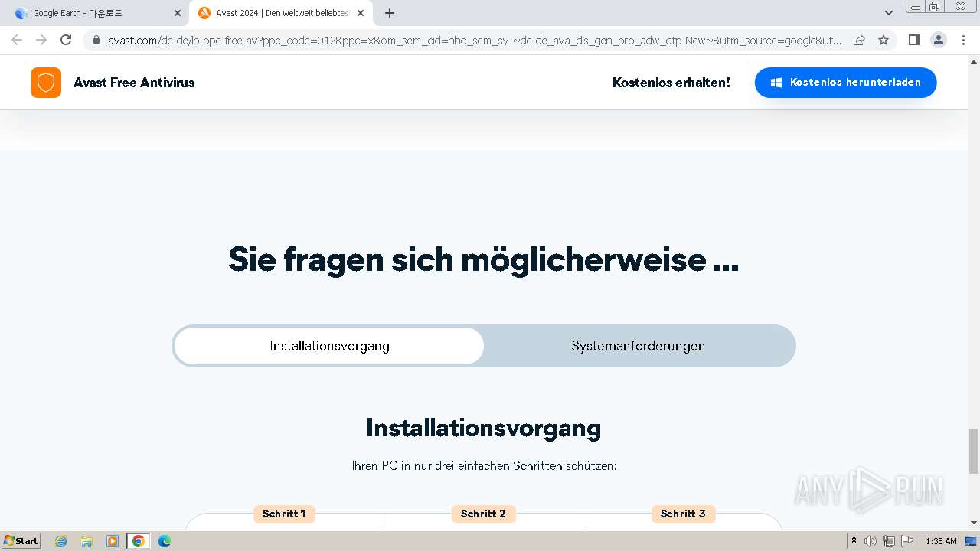Share this page icon in address bar
This screenshot has height=551, width=980.
859,40
